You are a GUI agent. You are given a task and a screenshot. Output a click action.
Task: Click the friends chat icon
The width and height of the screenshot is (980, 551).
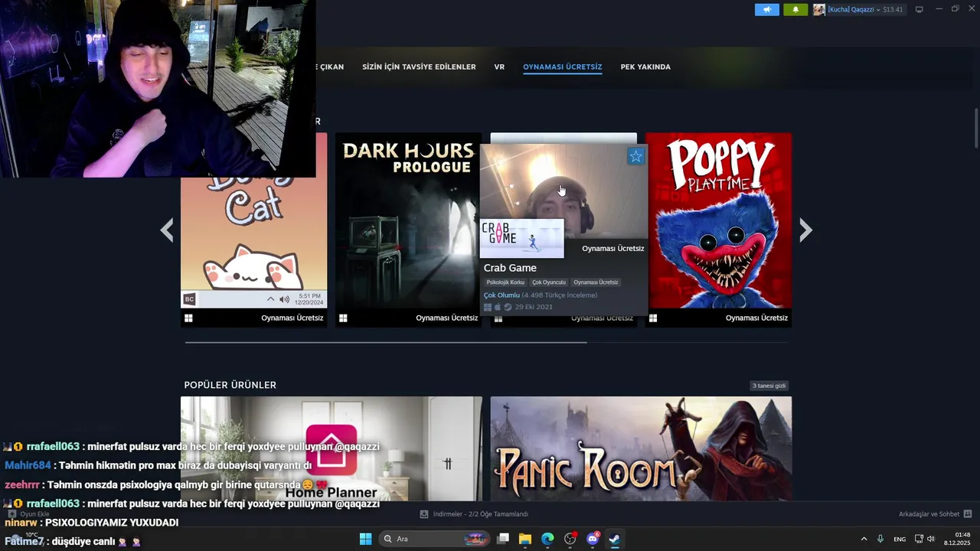pos(968,514)
